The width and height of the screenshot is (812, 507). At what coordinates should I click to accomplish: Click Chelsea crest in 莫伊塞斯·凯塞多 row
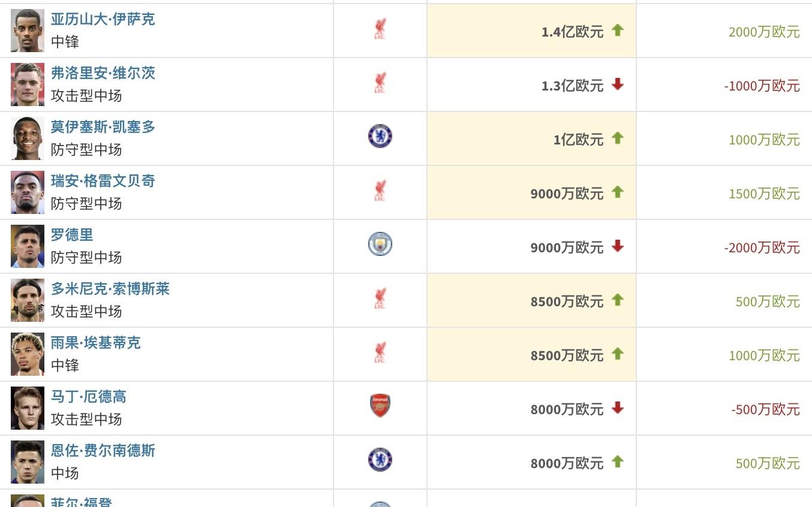click(380, 136)
